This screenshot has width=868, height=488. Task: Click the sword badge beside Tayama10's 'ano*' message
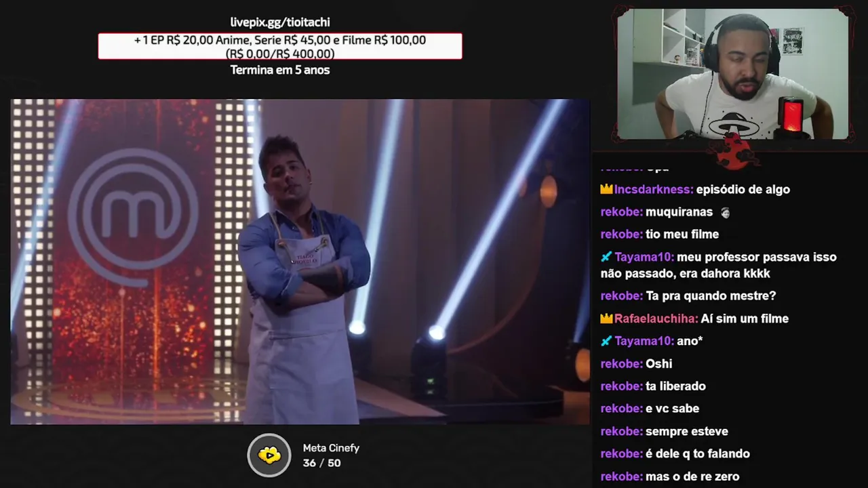tap(606, 341)
